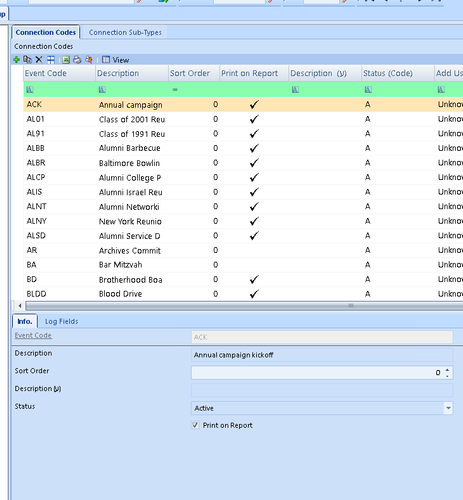Click filter icon under Status (Code) column
The height and width of the screenshot is (500, 463).
368,89
